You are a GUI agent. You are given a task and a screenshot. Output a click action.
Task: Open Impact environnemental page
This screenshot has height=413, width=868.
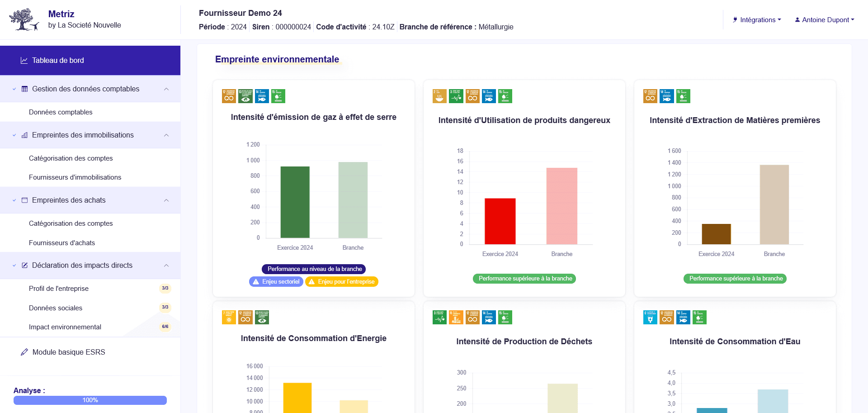pyautogui.click(x=65, y=327)
